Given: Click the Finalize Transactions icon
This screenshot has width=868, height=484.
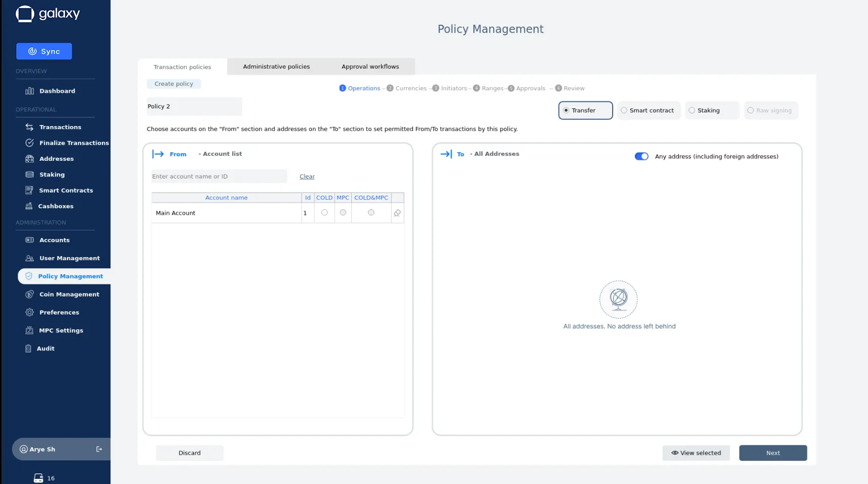Looking at the screenshot, I should click(x=30, y=143).
